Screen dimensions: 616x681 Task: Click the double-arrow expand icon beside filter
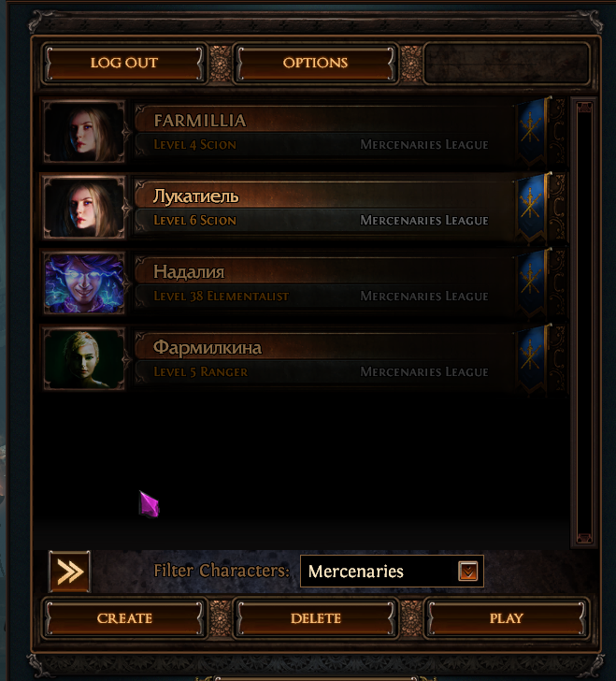pyautogui.click(x=69, y=572)
